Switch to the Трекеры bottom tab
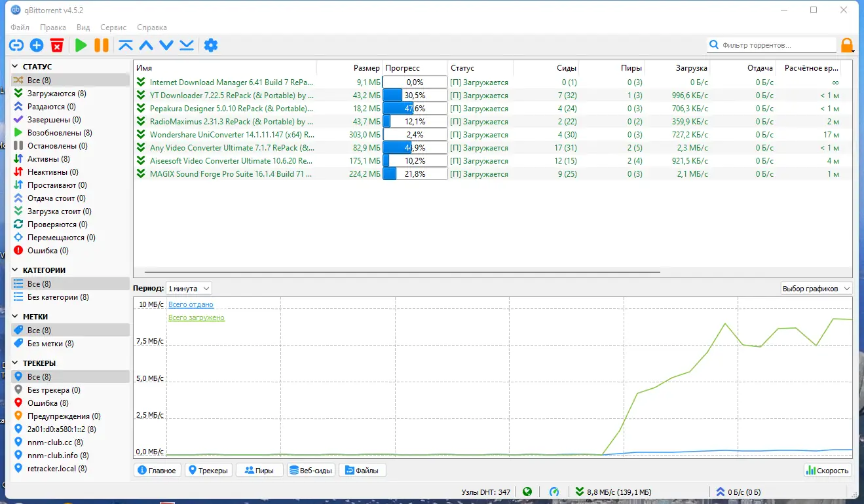 (x=209, y=470)
